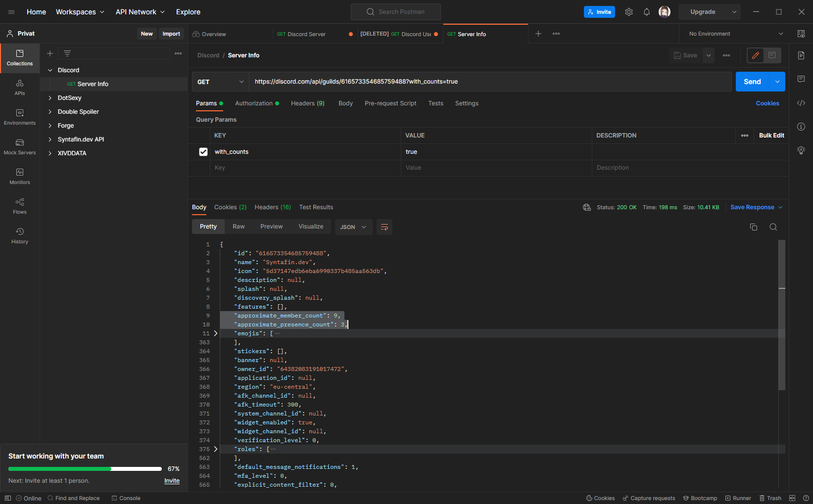Search the response body using magnifier icon
The image size is (813, 504).
click(x=773, y=227)
